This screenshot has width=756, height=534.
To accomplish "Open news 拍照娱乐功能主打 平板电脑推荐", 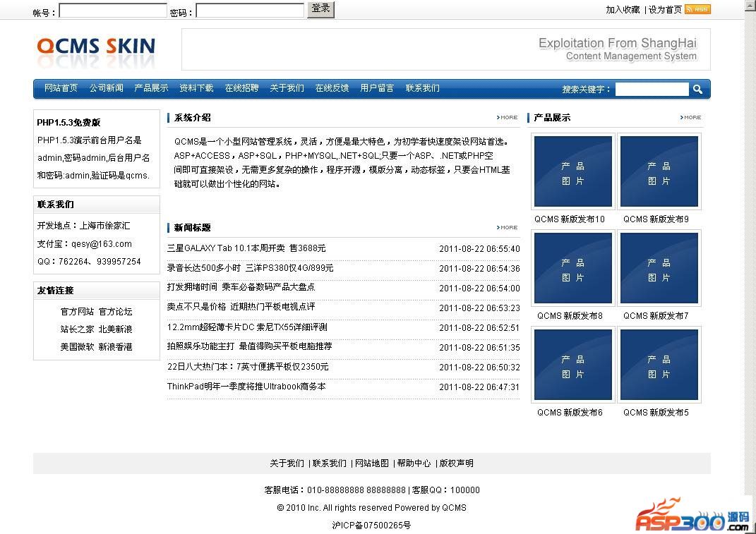I will [249, 346].
